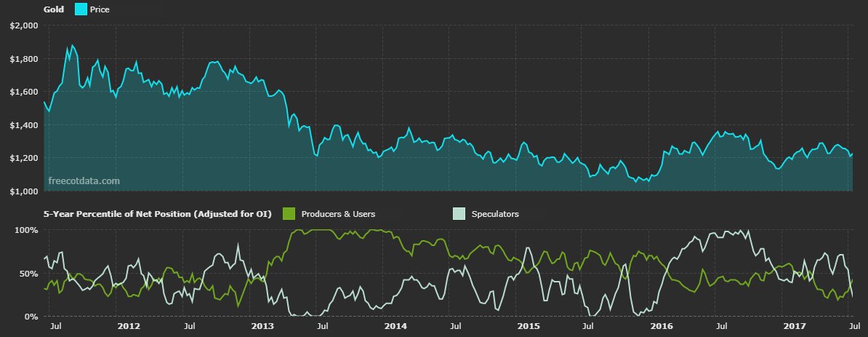This screenshot has height=337, width=868.
Task: Toggle the Price series legend label
Action: coord(100,9)
